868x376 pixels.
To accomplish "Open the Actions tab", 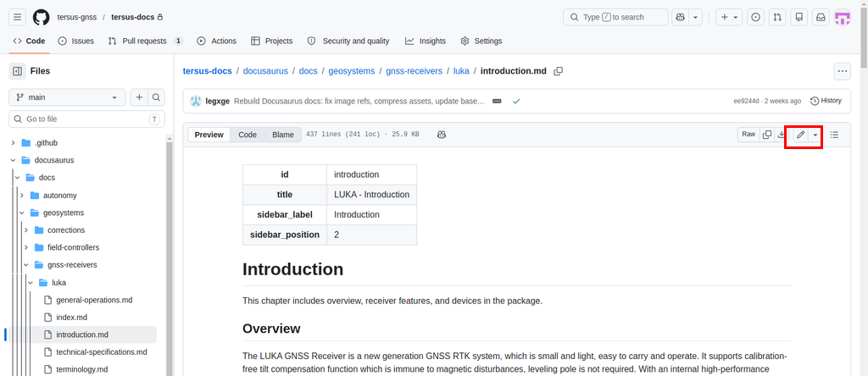I will coord(216,41).
